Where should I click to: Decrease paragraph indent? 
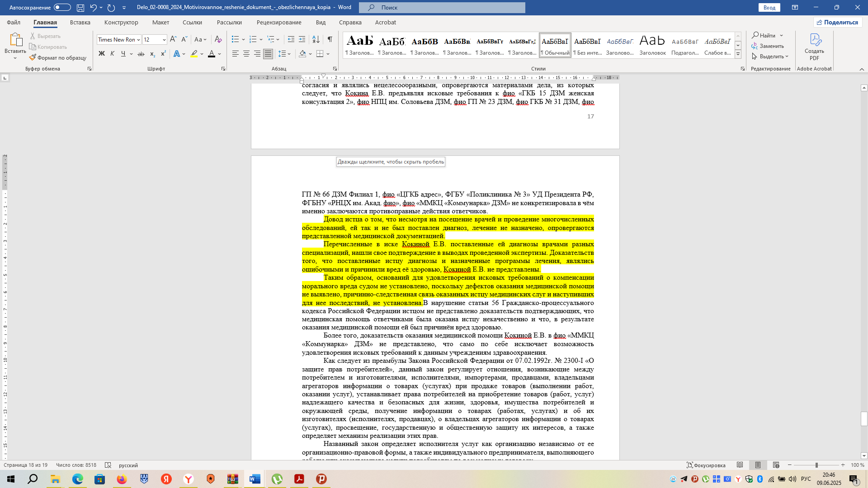pos(291,40)
